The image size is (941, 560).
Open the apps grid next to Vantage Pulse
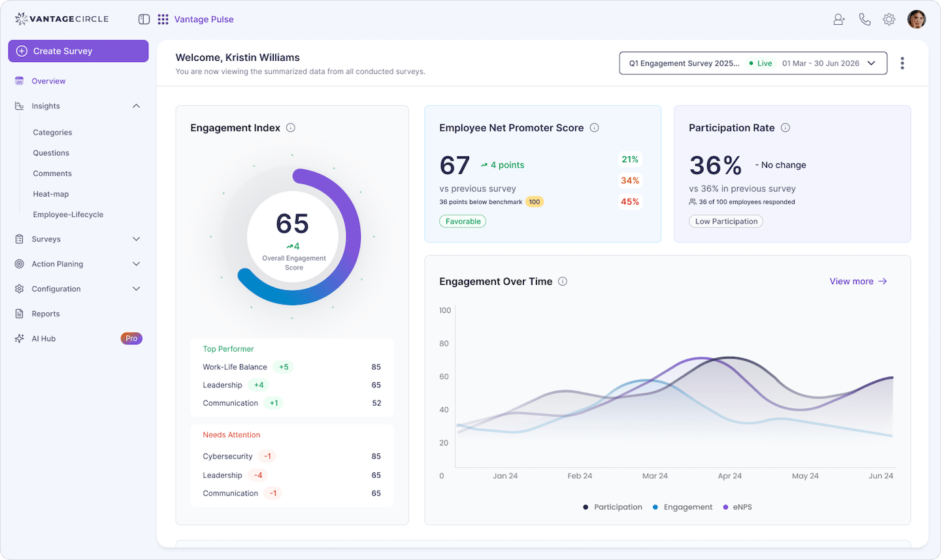163,19
